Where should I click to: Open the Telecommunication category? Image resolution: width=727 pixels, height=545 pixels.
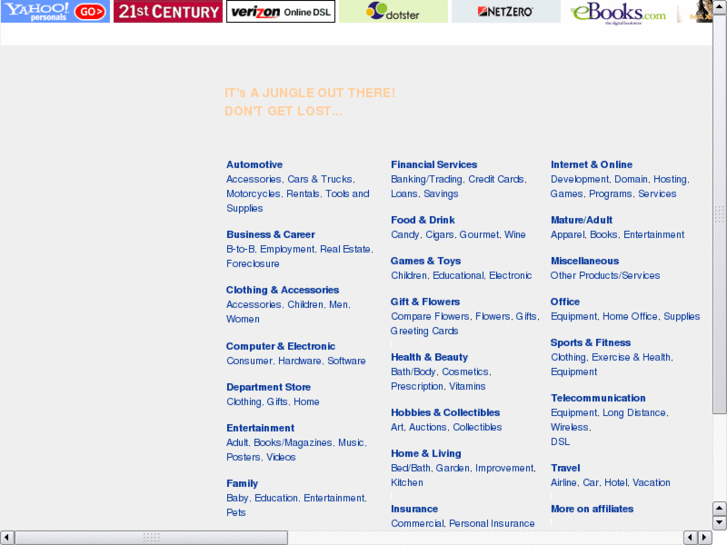pyautogui.click(x=598, y=398)
